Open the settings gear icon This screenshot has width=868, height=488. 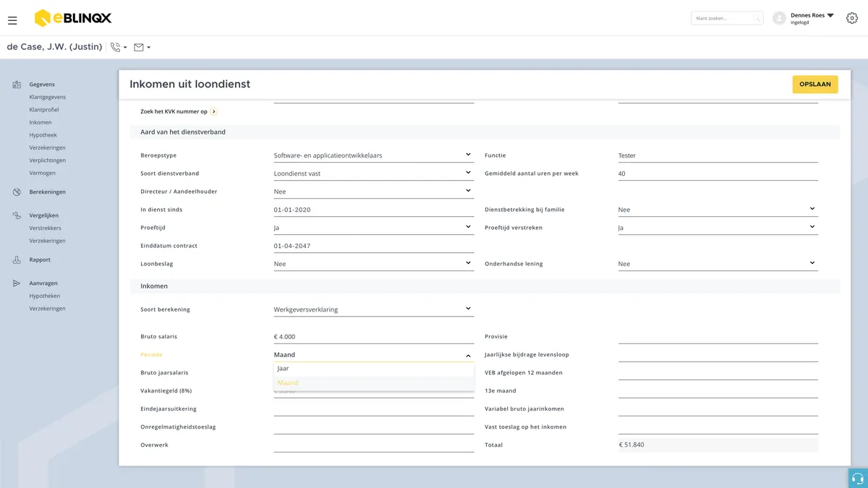[x=852, y=18]
